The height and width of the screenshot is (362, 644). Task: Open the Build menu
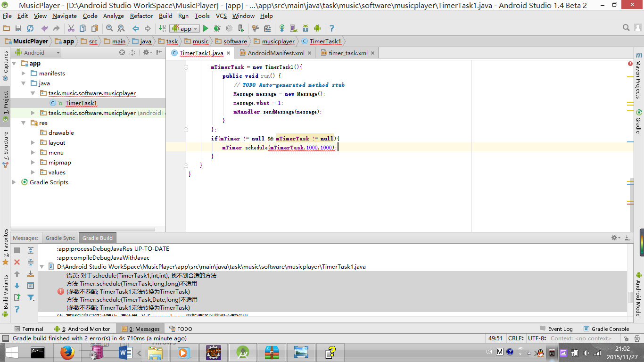pos(165,16)
